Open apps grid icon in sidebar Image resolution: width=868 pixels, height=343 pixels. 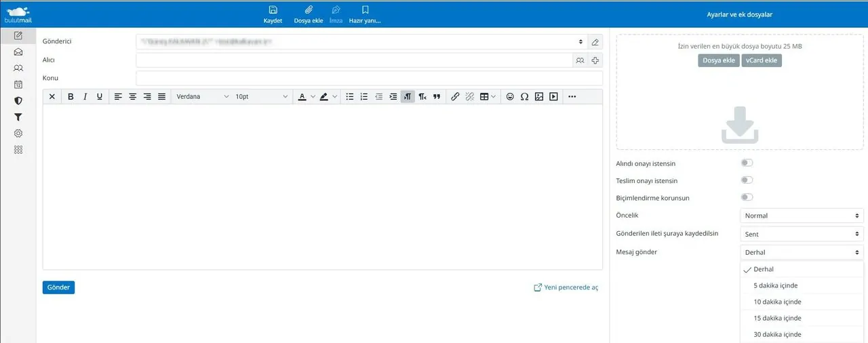(x=18, y=150)
